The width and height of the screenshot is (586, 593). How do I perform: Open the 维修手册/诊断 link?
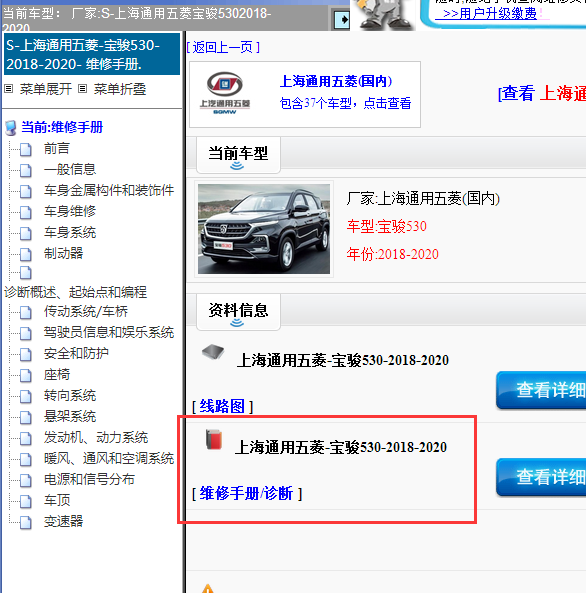[247, 494]
